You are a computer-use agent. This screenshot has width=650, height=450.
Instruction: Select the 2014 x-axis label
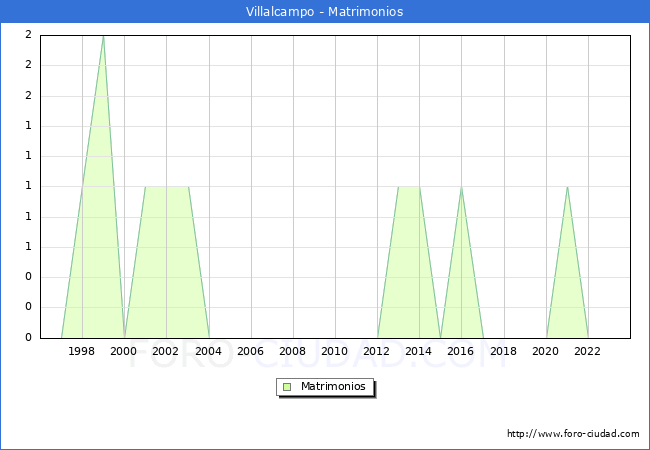coord(419,351)
